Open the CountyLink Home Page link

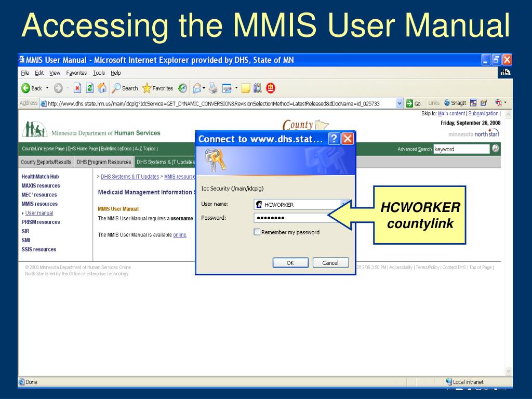click(43, 149)
